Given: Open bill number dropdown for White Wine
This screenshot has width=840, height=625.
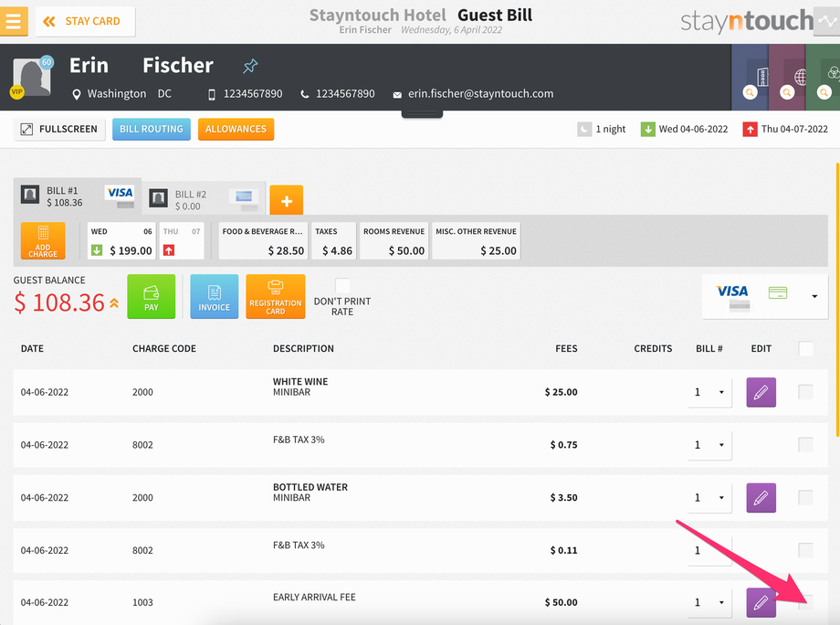Looking at the screenshot, I should [x=709, y=392].
